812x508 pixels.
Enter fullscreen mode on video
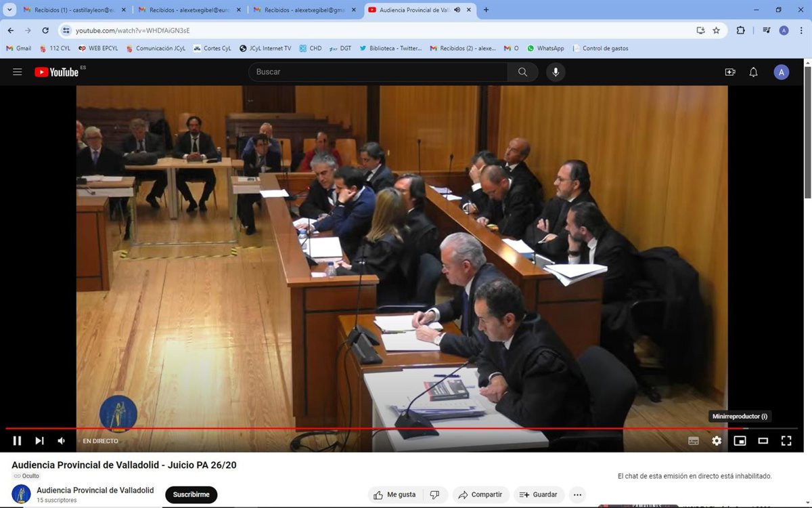(786, 441)
